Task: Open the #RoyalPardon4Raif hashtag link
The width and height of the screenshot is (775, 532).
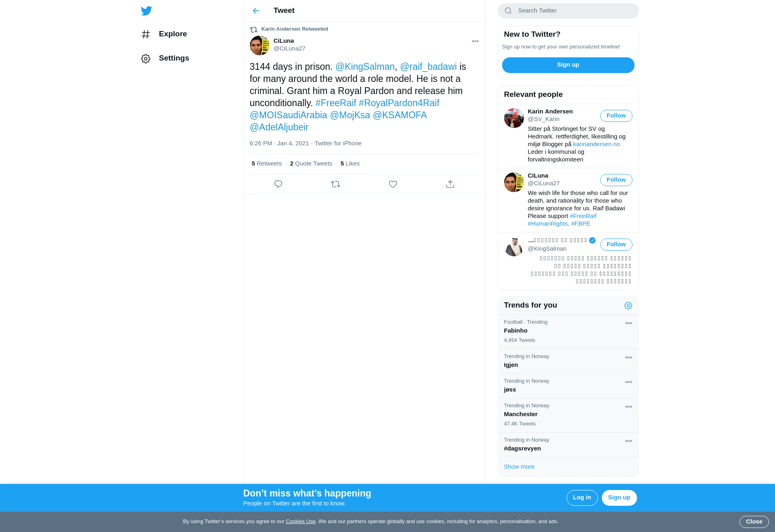Action: pos(399,103)
